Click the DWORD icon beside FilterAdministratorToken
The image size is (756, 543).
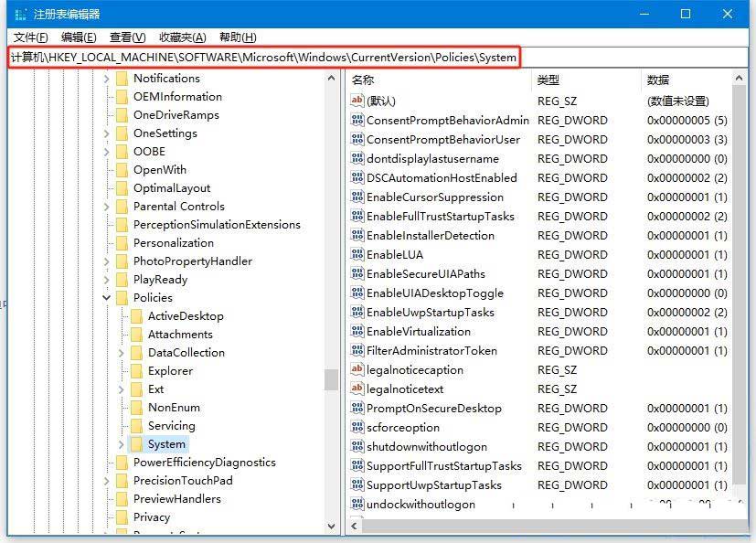click(x=357, y=350)
